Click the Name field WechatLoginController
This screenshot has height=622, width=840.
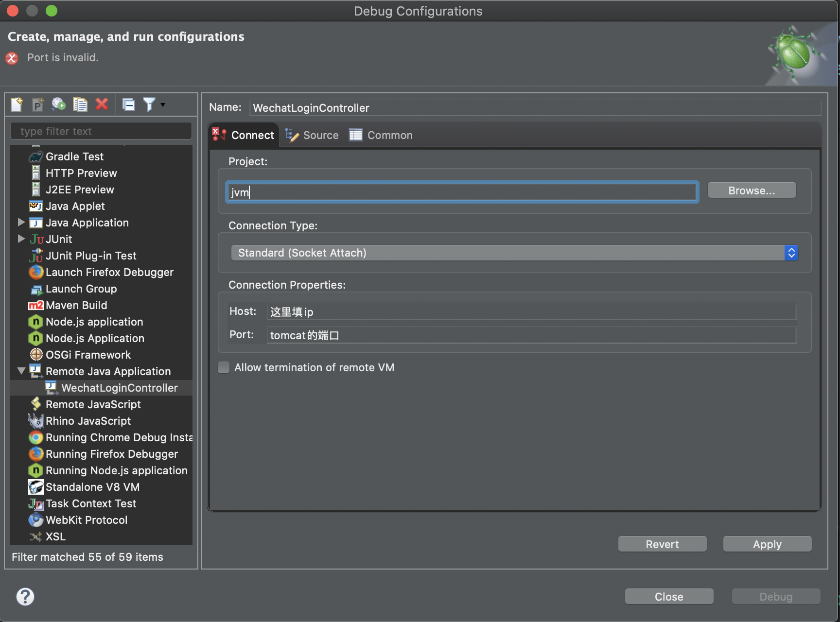[x=535, y=108]
